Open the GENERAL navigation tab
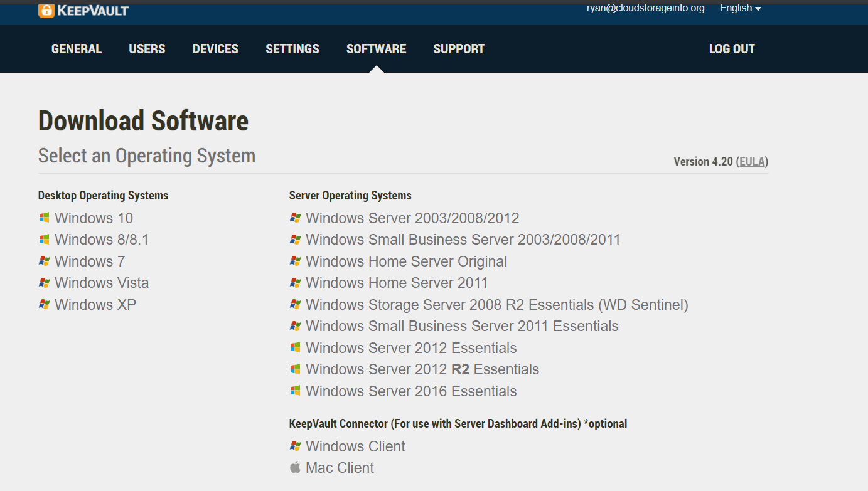Image resolution: width=868 pixels, height=491 pixels. coord(77,49)
